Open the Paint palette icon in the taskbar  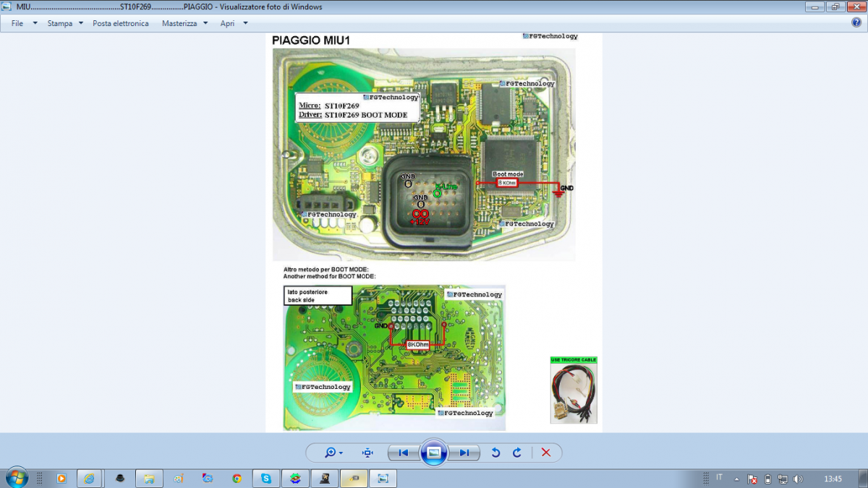click(x=178, y=478)
